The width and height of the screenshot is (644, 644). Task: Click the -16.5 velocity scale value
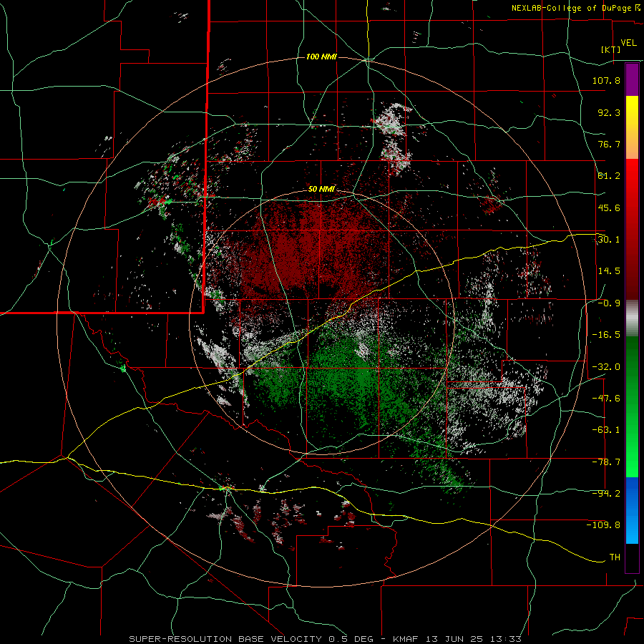click(606, 335)
